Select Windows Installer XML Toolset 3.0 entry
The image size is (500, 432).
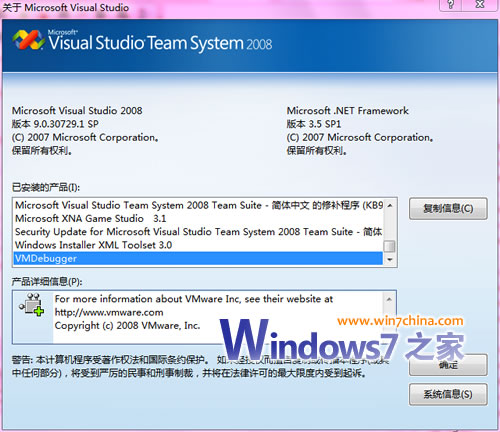[x=198, y=245]
